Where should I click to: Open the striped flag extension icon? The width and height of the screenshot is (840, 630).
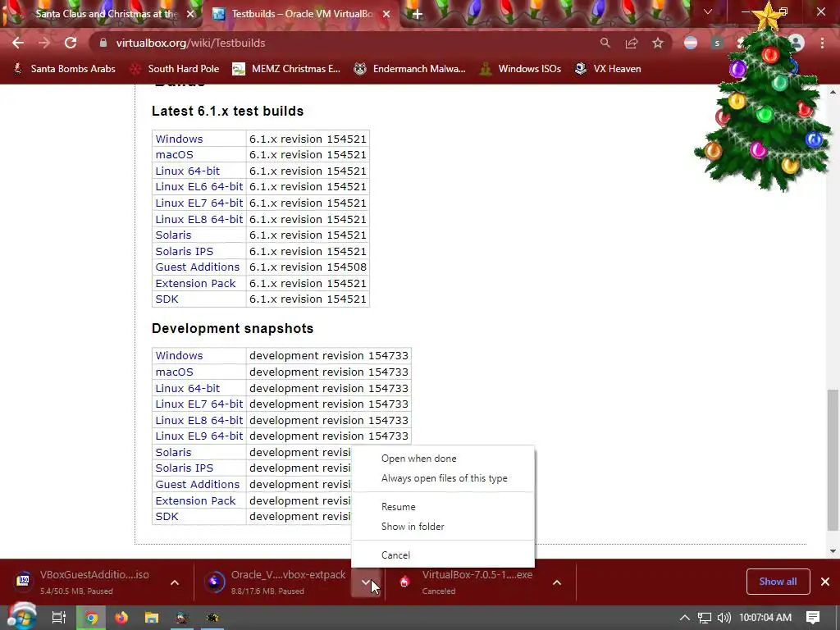coord(691,43)
